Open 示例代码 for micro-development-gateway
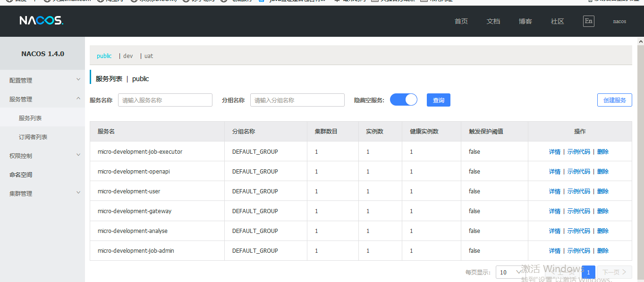 (x=579, y=211)
